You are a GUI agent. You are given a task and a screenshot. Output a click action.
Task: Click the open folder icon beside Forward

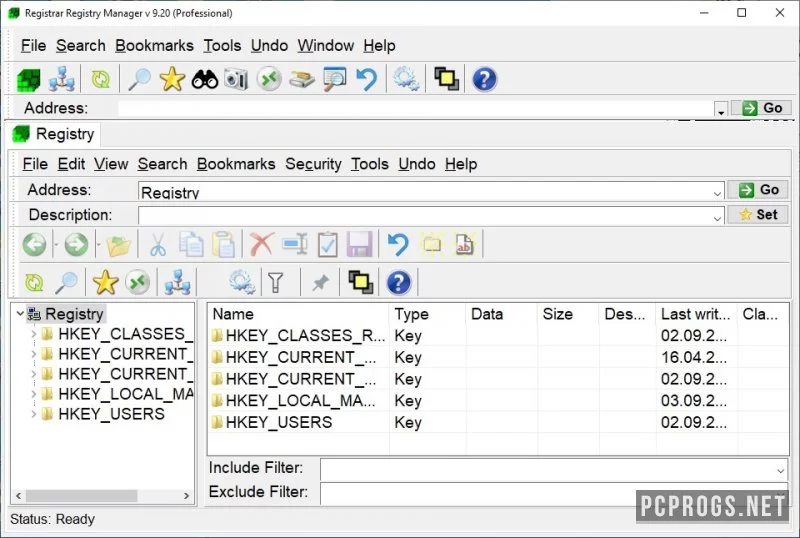click(118, 246)
